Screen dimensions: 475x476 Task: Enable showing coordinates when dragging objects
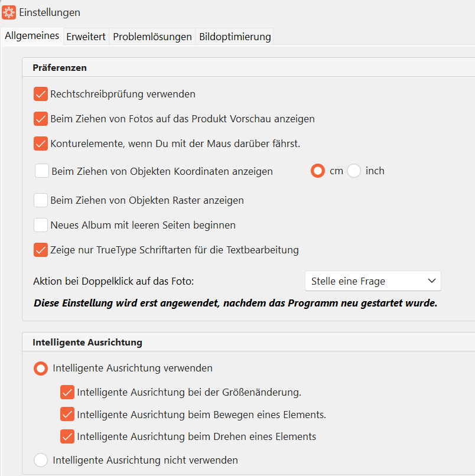(40, 171)
